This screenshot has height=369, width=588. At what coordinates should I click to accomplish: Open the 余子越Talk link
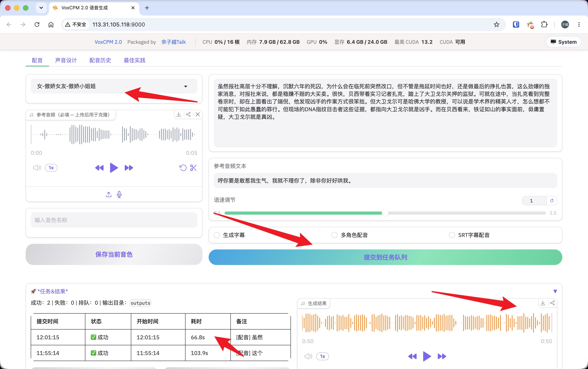tap(173, 42)
